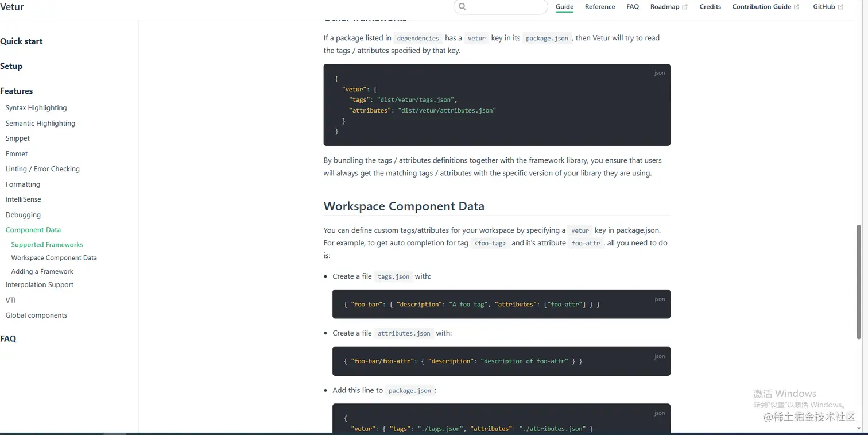Open Interpolation Support page

point(40,285)
